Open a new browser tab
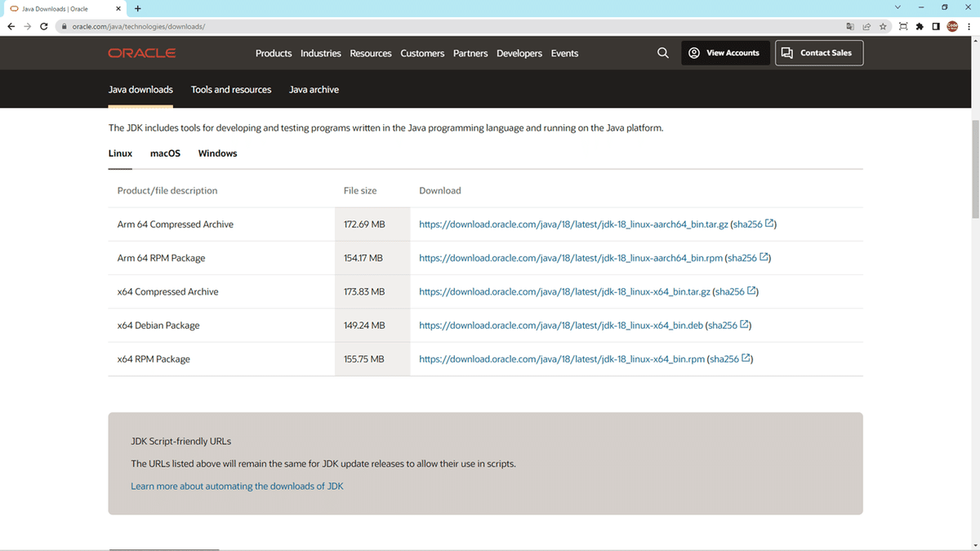980x551 pixels. 137,8
